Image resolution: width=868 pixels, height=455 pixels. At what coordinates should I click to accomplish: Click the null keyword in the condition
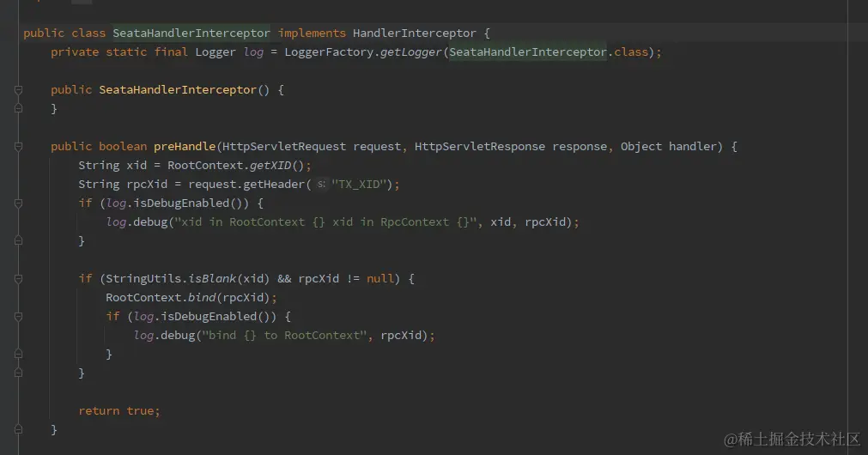(379, 278)
